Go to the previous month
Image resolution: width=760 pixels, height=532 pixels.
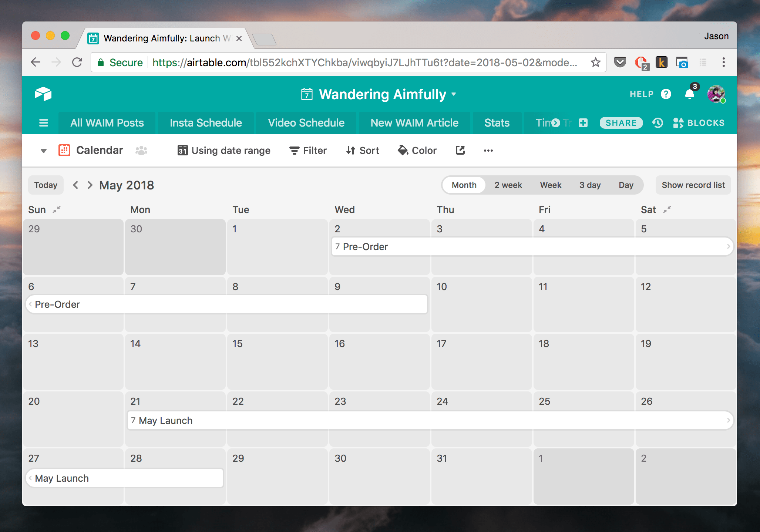click(75, 185)
